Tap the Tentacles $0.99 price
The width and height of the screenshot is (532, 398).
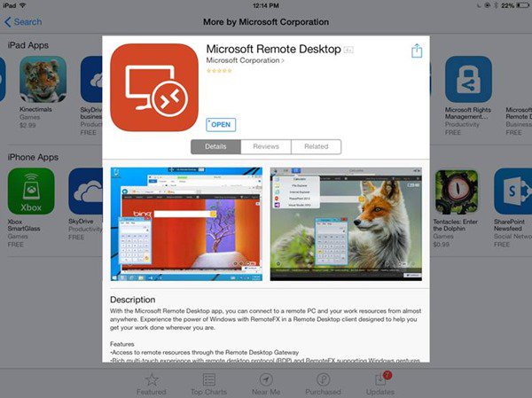tap(441, 245)
